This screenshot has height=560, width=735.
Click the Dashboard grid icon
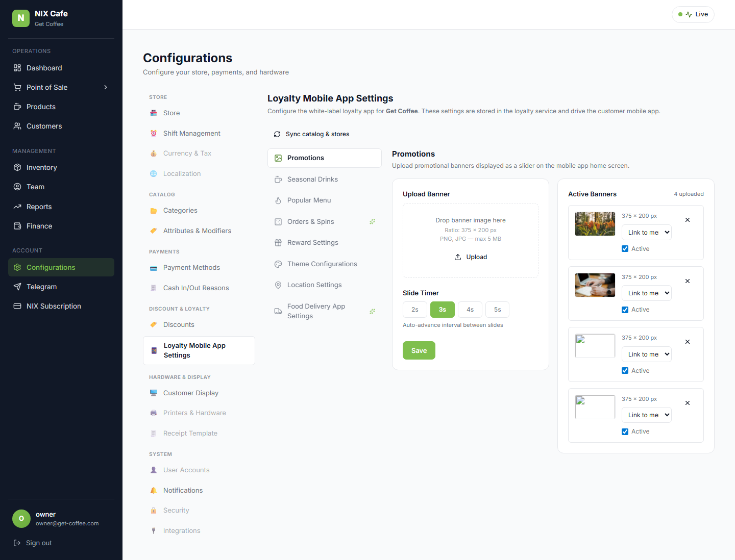click(17, 68)
